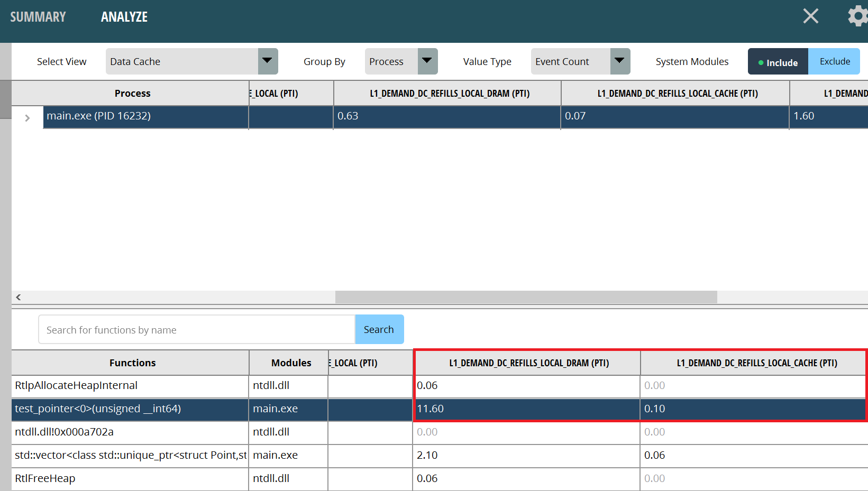Viewport: 868px width, 491px height.
Task: Toggle System Modules to Exclude
Action: 835,62
